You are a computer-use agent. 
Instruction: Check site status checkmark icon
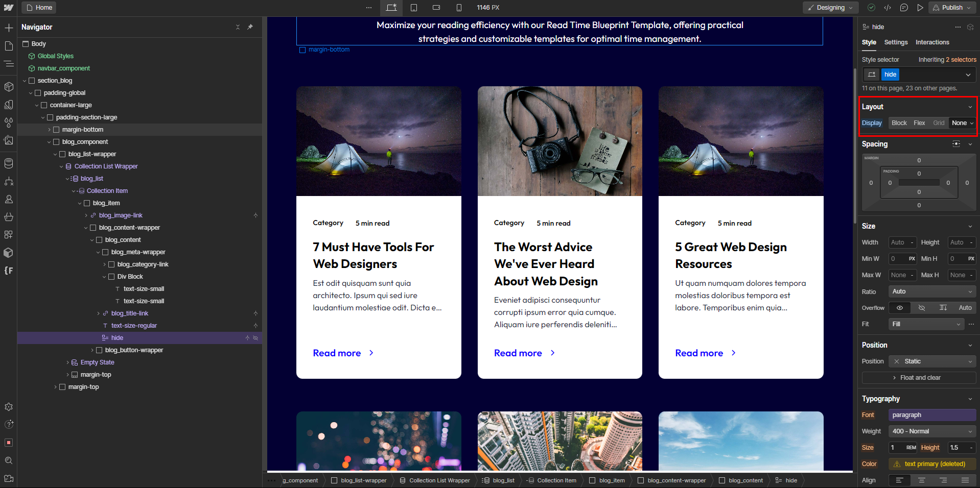pyautogui.click(x=872, y=8)
